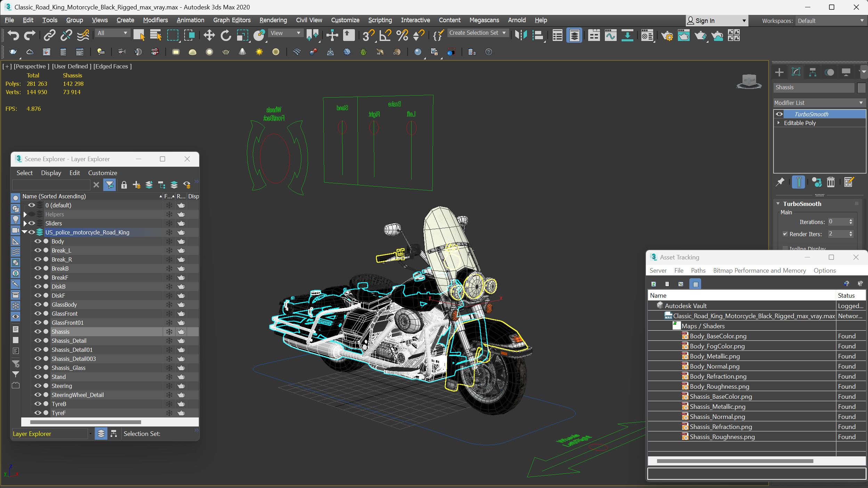
Task: Select the Select Object tool
Action: click(139, 36)
